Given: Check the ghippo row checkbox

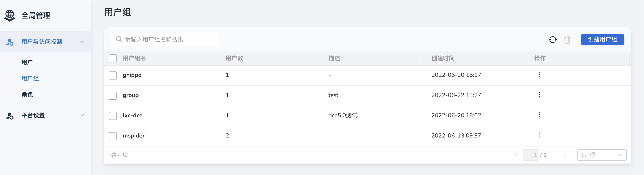Looking at the screenshot, I should coord(113,75).
